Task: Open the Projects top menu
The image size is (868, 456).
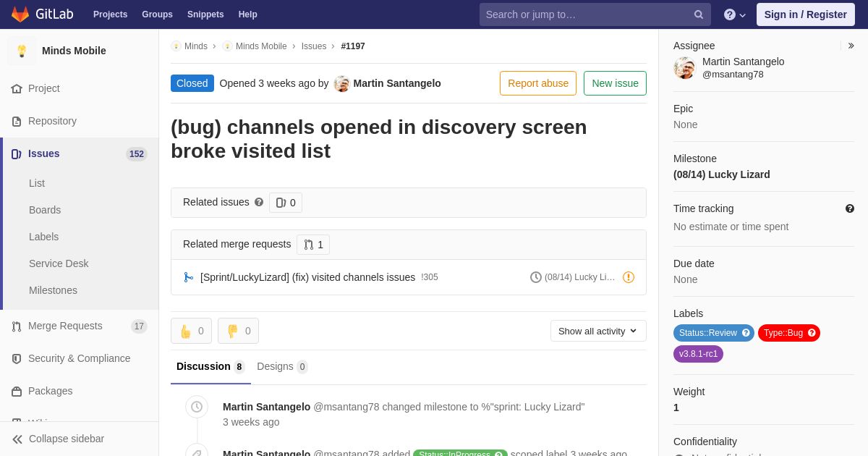Action: 110,14
